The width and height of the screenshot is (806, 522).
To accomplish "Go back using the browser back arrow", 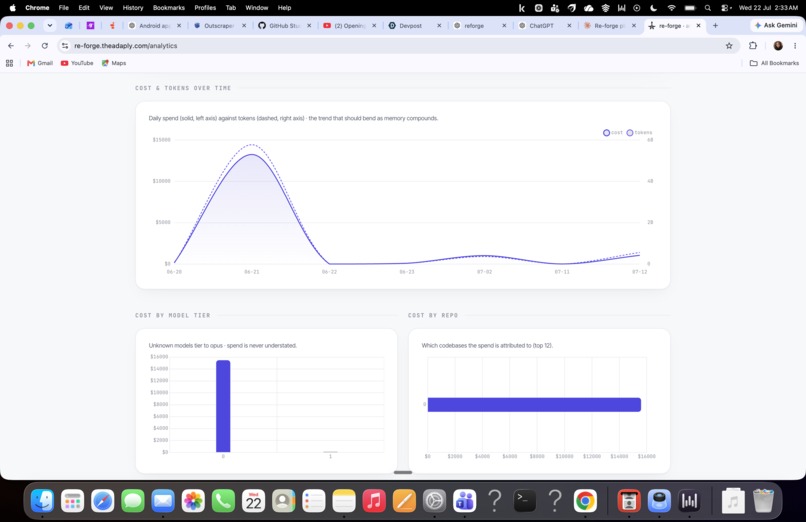I will pos(11,46).
